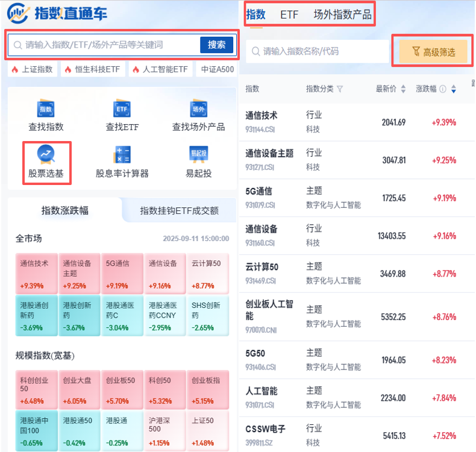Open the 通信技术 931144.CSI row in list
Viewport: 476px width, 452px height.
(357, 122)
